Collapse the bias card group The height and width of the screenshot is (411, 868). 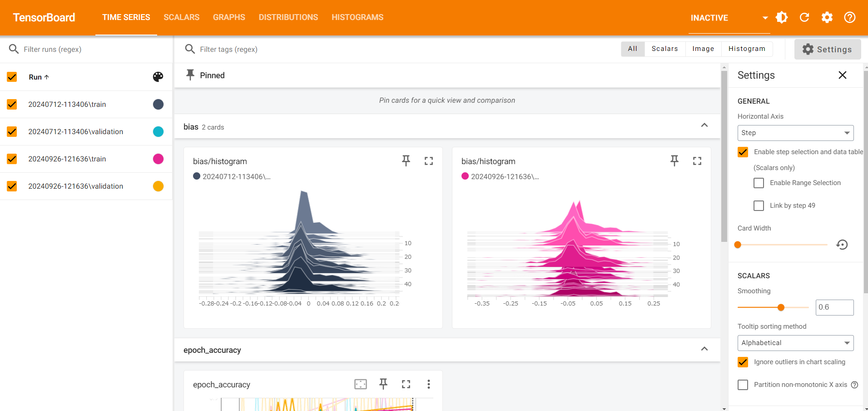(704, 125)
